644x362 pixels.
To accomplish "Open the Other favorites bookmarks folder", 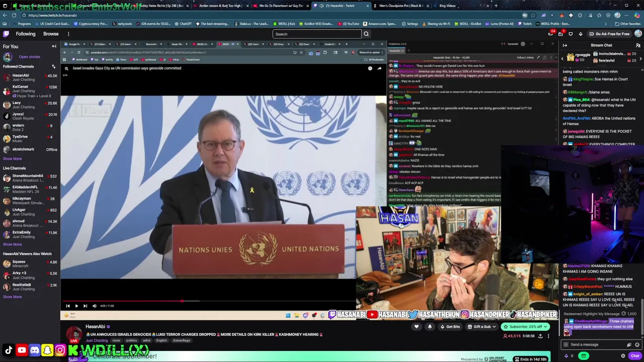I will click(628, 24).
